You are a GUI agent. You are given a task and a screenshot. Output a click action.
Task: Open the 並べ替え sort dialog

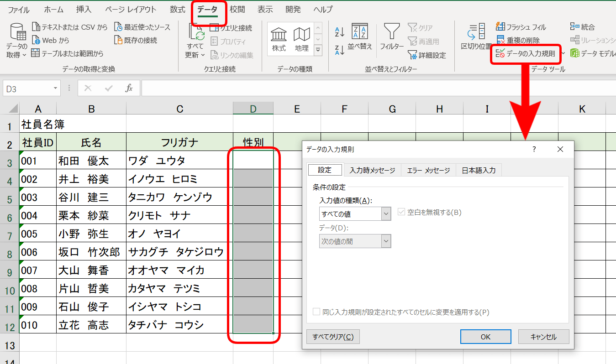(x=360, y=36)
